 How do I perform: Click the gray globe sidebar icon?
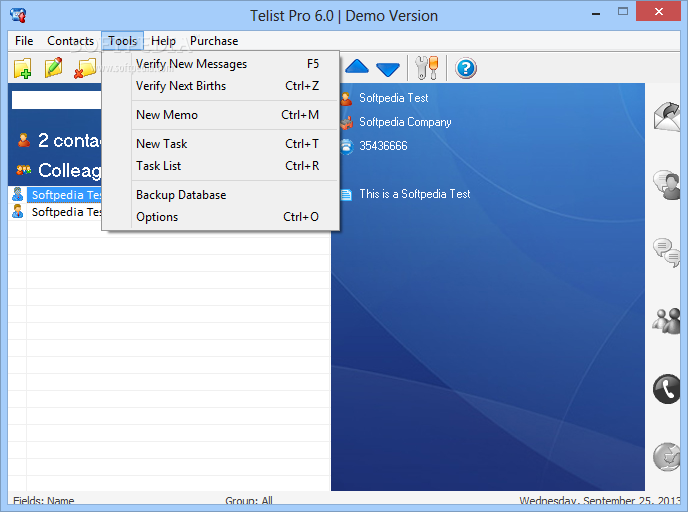(x=667, y=457)
